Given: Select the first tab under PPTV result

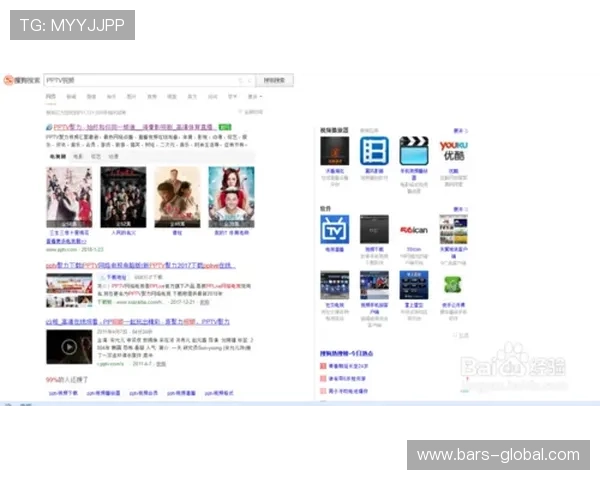Looking at the screenshot, I should click(x=58, y=156).
